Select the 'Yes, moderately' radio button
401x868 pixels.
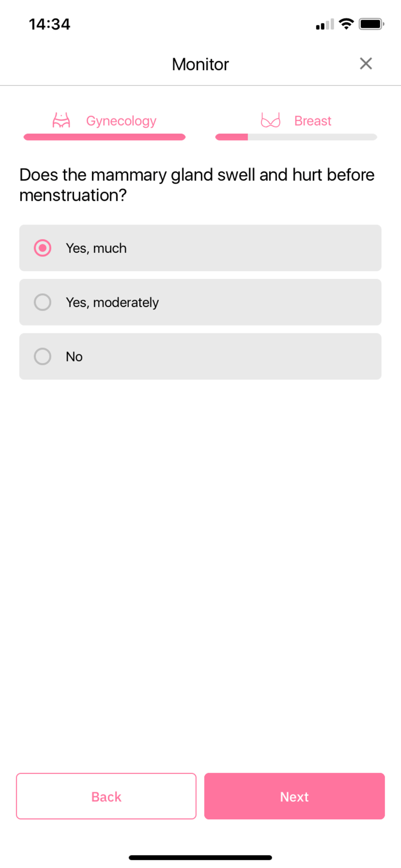click(43, 302)
